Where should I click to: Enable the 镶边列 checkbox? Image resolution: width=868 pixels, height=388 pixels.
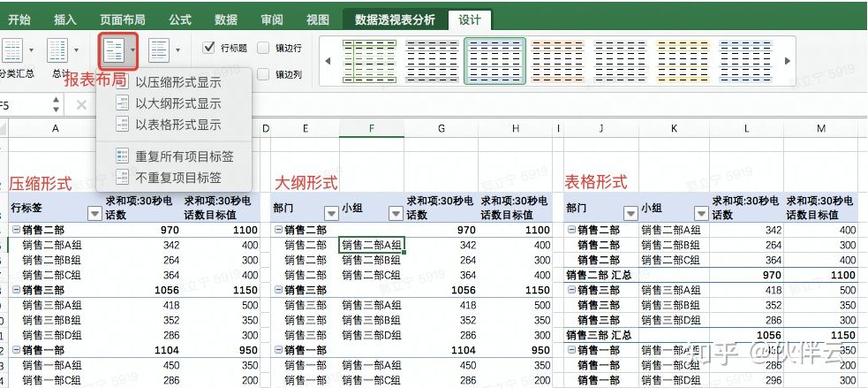coord(263,74)
